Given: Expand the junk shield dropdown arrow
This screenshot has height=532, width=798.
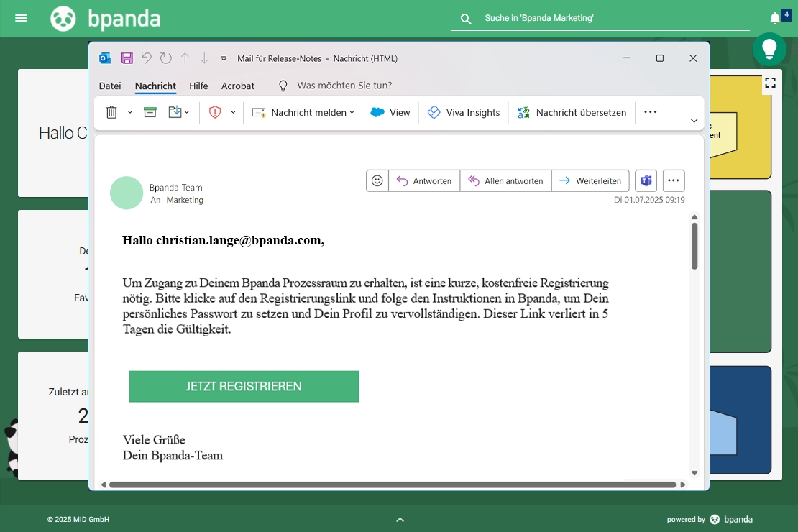Looking at the screenshot, I should [x=233, y=112].
